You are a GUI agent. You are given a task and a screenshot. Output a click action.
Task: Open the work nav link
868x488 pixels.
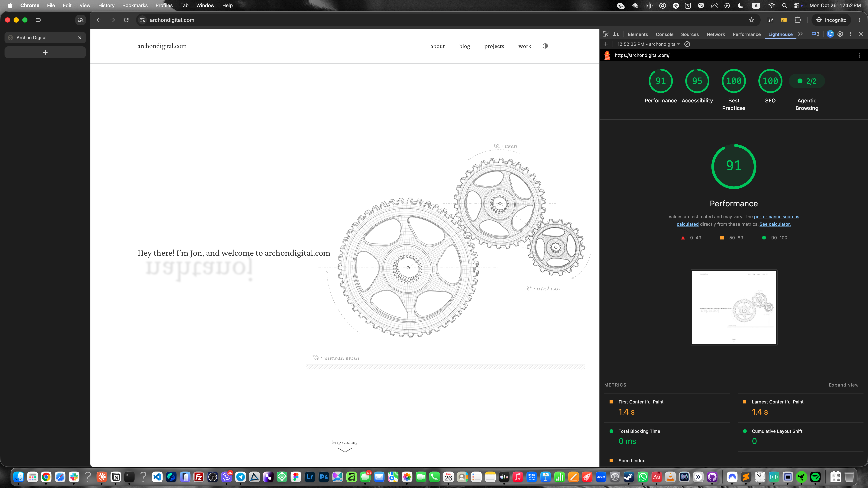[x=525, y=46]
